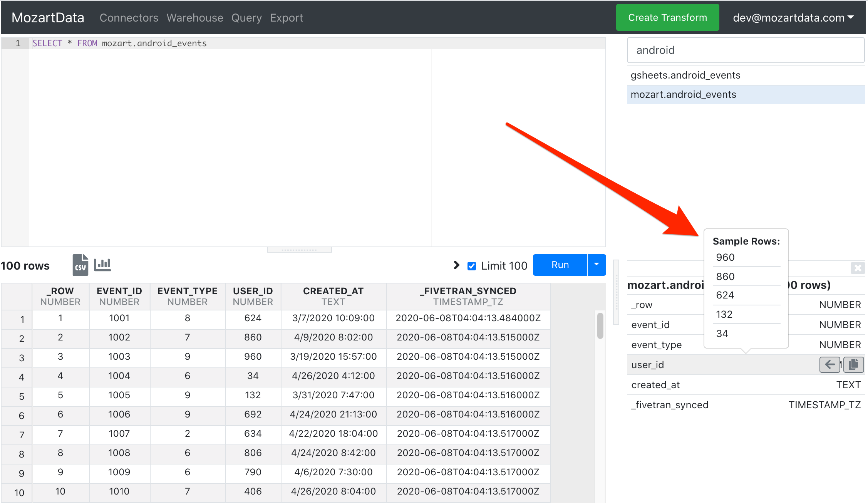Click Create Transform button
This screenshot has height=503, width=868.
click(667, 17)
